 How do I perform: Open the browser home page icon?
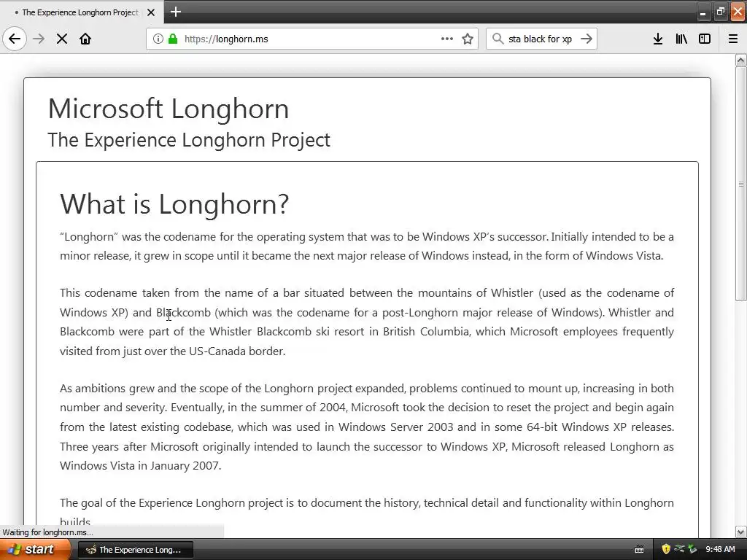85,39
